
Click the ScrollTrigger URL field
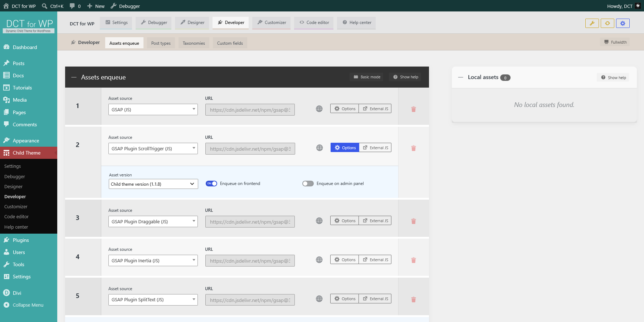click(250, 149)
